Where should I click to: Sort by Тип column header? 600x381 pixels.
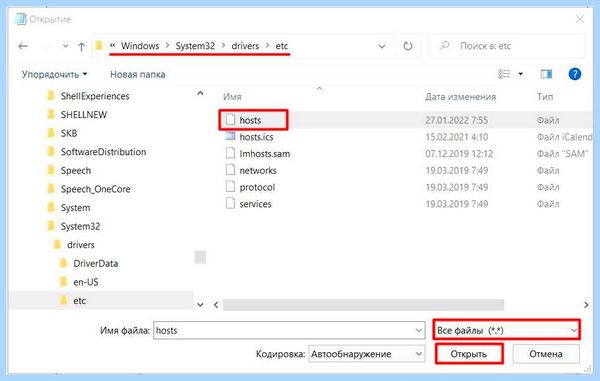(x=545, y=97)
